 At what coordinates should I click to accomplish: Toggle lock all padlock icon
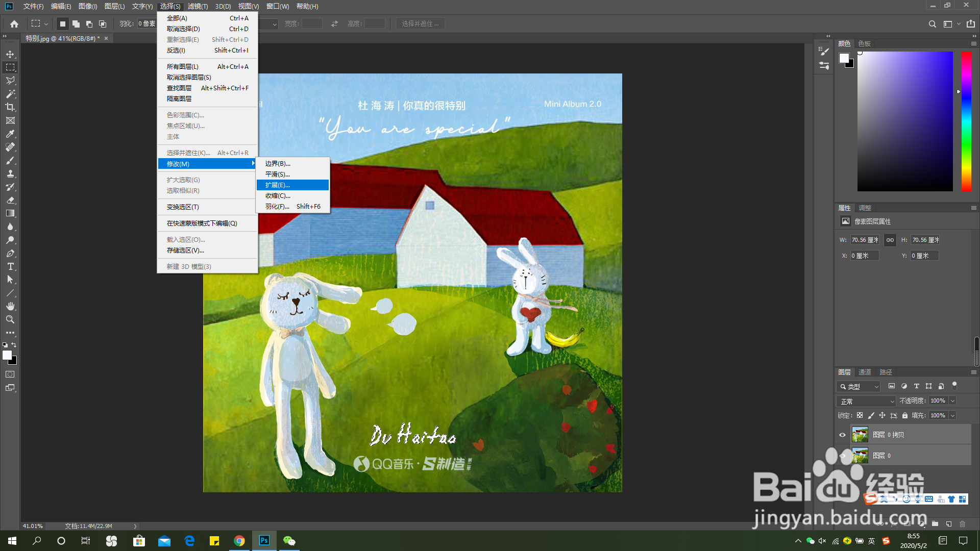pos(904,415)
